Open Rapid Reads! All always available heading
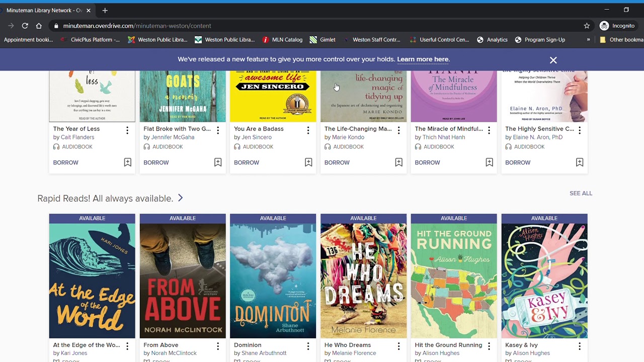The width and height of the screenshot is (644, 362). 105,199
